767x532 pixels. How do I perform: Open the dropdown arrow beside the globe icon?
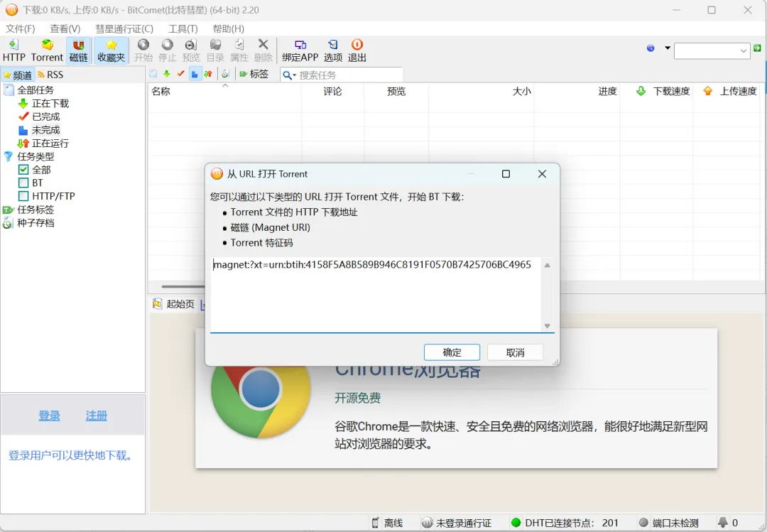pyautogui.click(x=667, y=48)
